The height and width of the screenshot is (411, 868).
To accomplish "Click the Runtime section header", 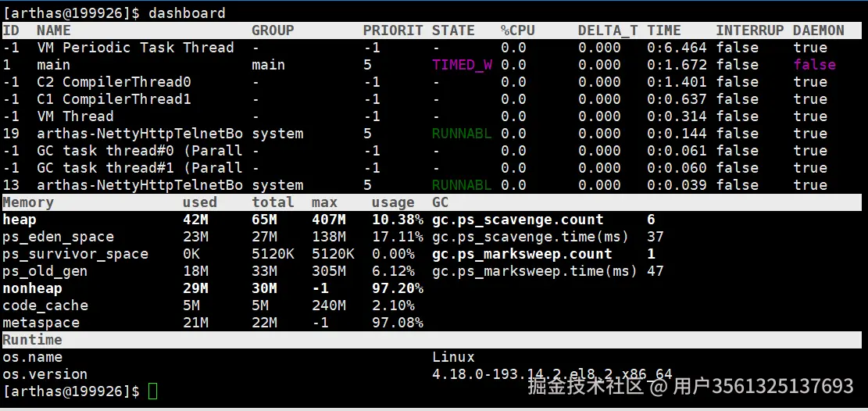I will [x=32, y=340].
